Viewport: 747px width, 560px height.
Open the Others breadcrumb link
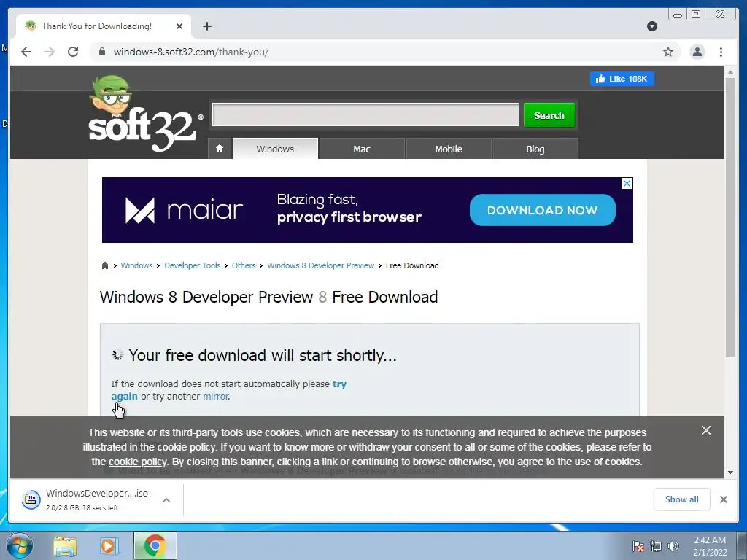(x=244, y=265)
